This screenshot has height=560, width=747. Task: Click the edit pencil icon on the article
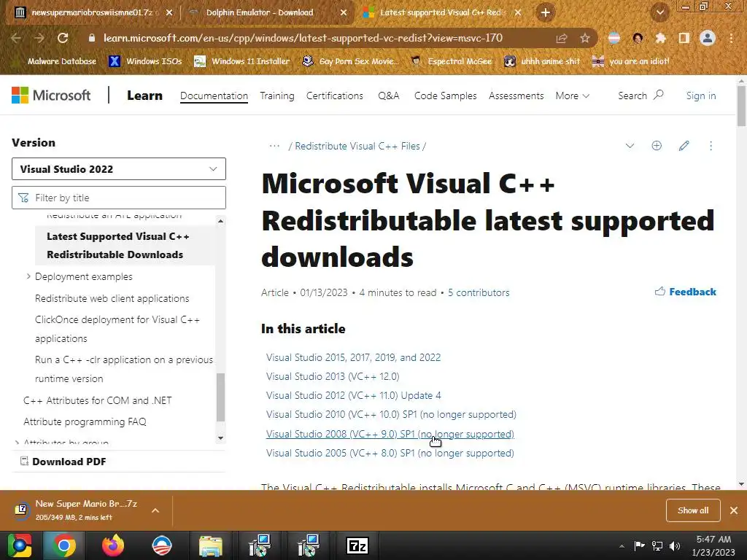(684, 146)
